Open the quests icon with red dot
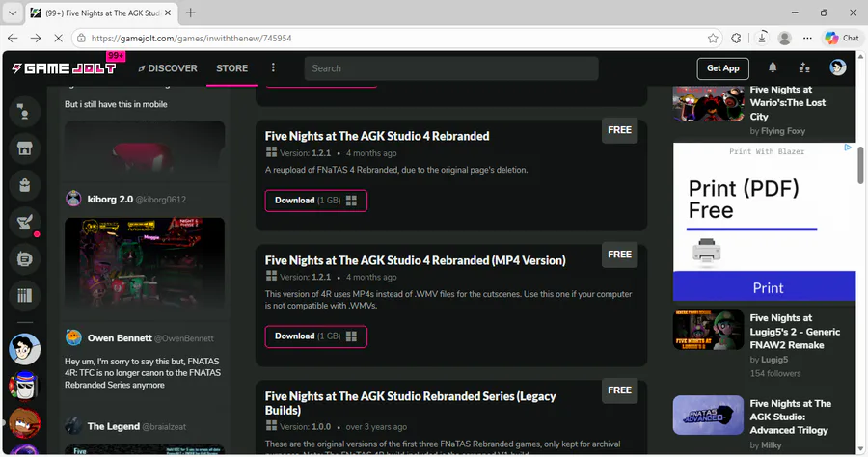Viewport: 868px width, 457px height. pyautogui.click(x=24, y=223)
